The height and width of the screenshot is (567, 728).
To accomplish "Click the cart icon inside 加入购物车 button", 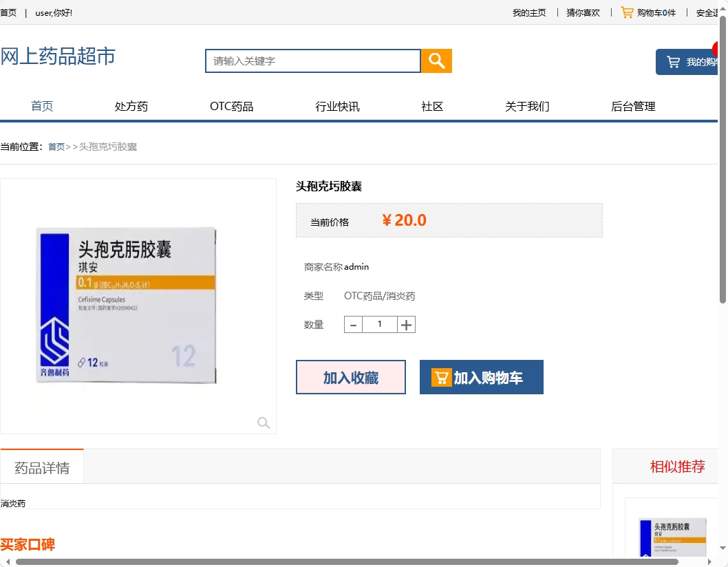I will tap(441, 376).
